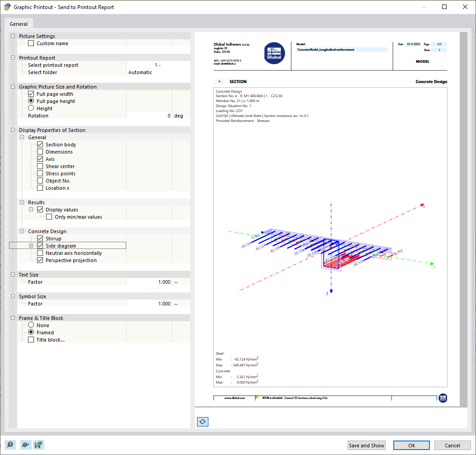Toggle the Section body checkbox
The width and height of the screenshot is (476, 455).
[x=40, y=145]
